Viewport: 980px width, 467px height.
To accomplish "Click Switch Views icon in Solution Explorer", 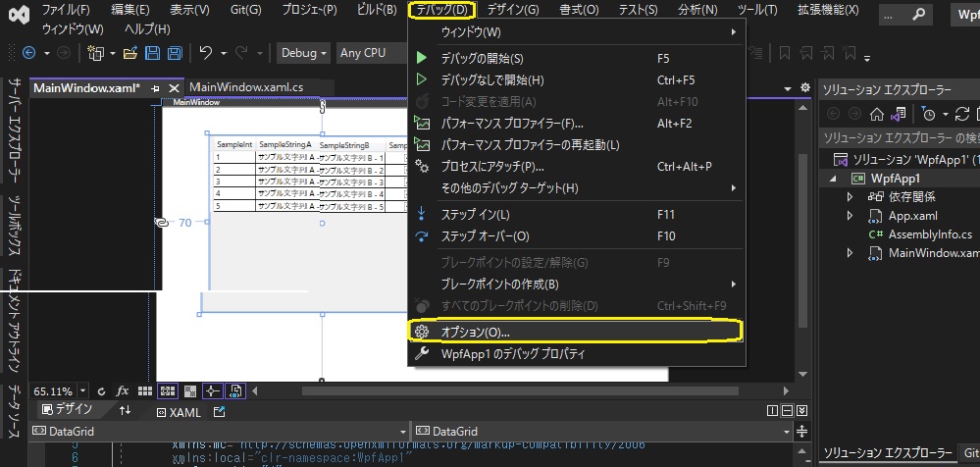I will 899,115.
